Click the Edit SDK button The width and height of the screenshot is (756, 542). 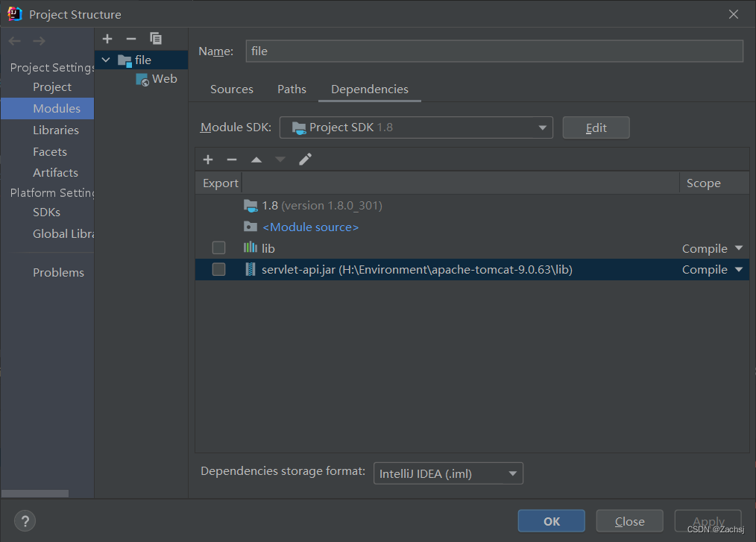(596, 127)
